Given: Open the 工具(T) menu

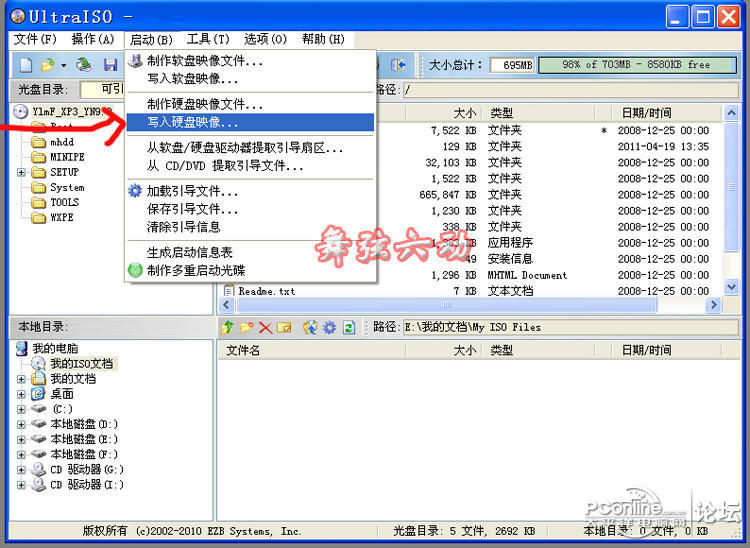Looking at the screenshot, I should 208,39.
